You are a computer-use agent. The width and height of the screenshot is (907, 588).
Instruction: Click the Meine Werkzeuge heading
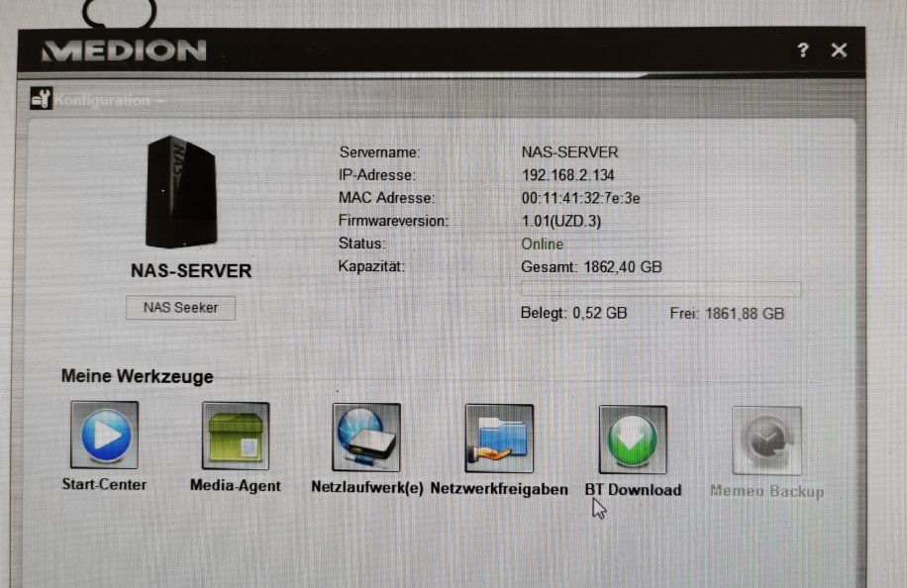pos(138,376)
